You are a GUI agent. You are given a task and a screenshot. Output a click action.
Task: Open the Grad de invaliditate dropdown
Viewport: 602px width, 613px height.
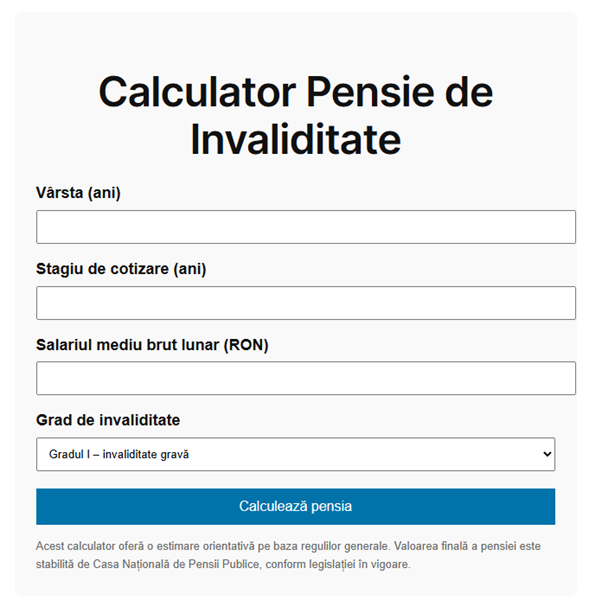(295, 454)
